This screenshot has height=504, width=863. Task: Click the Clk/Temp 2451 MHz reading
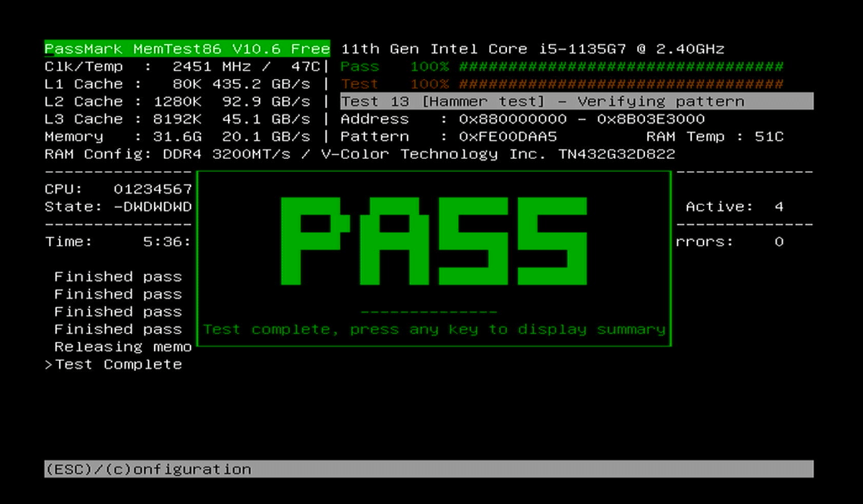[x=183, y=67]
